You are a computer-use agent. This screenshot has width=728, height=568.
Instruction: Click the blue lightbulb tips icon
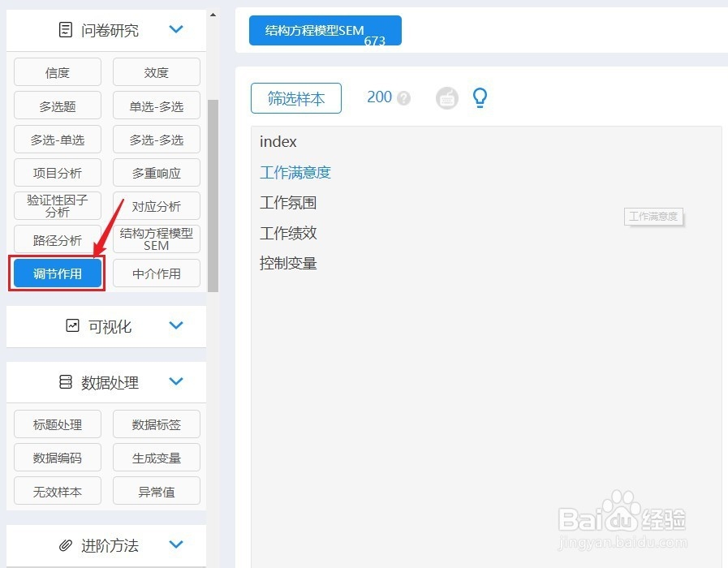coord(480,98)
